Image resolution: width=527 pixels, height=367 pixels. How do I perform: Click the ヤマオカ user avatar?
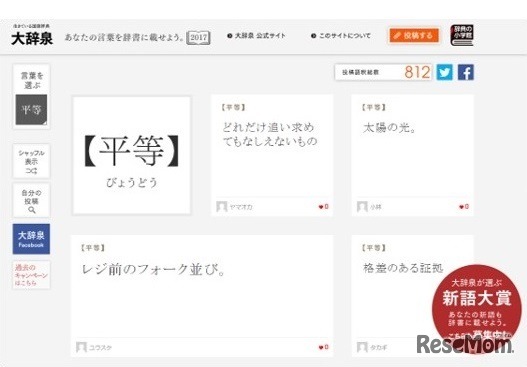(221, 207)
